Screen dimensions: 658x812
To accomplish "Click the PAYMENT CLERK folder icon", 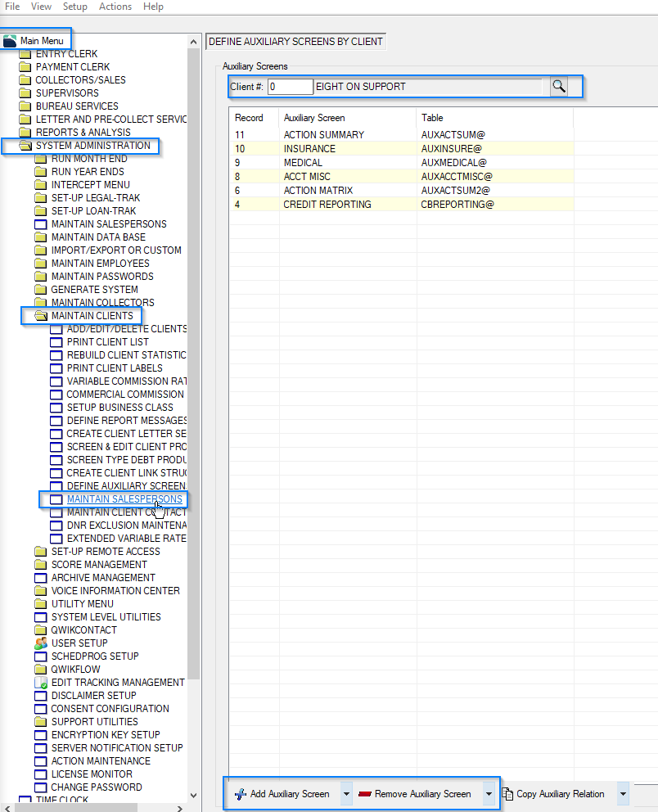I will (x=25, y=67).
